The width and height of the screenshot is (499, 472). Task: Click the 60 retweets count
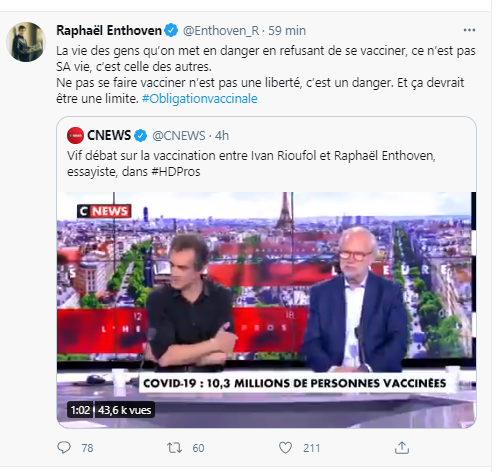(x=198, y=448)
